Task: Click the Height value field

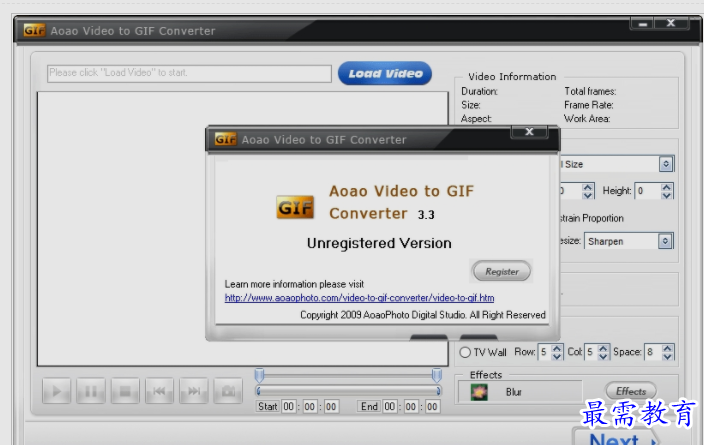Action: 648,191
